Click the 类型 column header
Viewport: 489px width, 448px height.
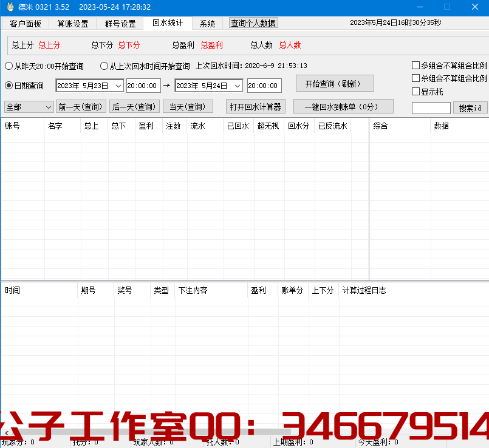click(163, 291)
